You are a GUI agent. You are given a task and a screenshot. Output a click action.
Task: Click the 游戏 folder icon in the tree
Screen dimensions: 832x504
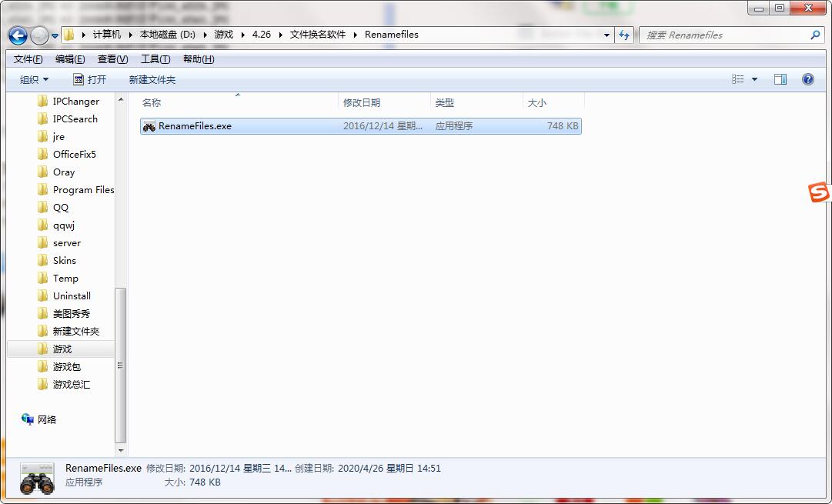click(42, 349)
